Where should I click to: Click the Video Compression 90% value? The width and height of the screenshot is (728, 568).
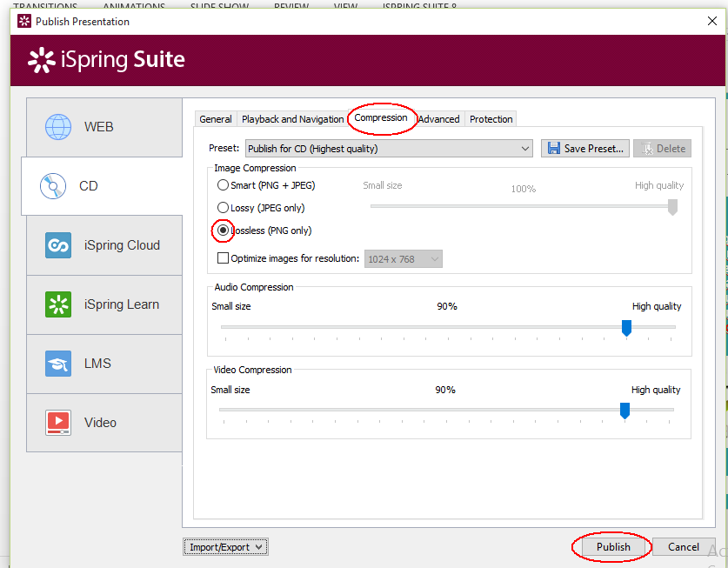(444, 390)
